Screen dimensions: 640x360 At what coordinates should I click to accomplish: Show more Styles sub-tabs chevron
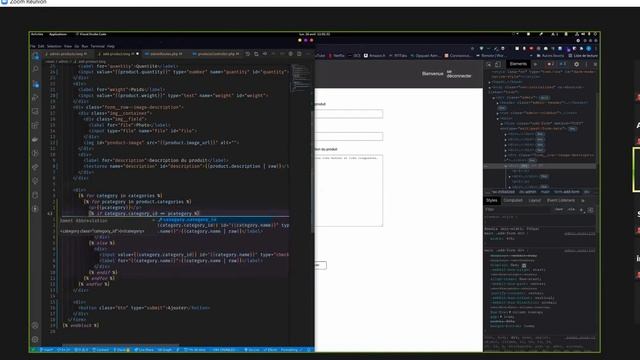click(582, 200)
